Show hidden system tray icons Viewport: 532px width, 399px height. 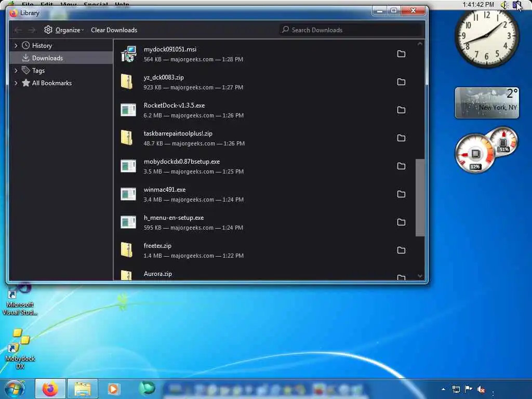[x=443, y=389]
